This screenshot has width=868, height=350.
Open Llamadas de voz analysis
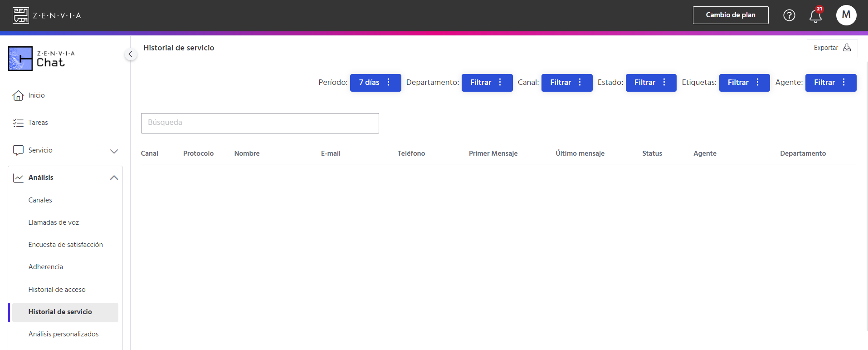click(54, 222)
